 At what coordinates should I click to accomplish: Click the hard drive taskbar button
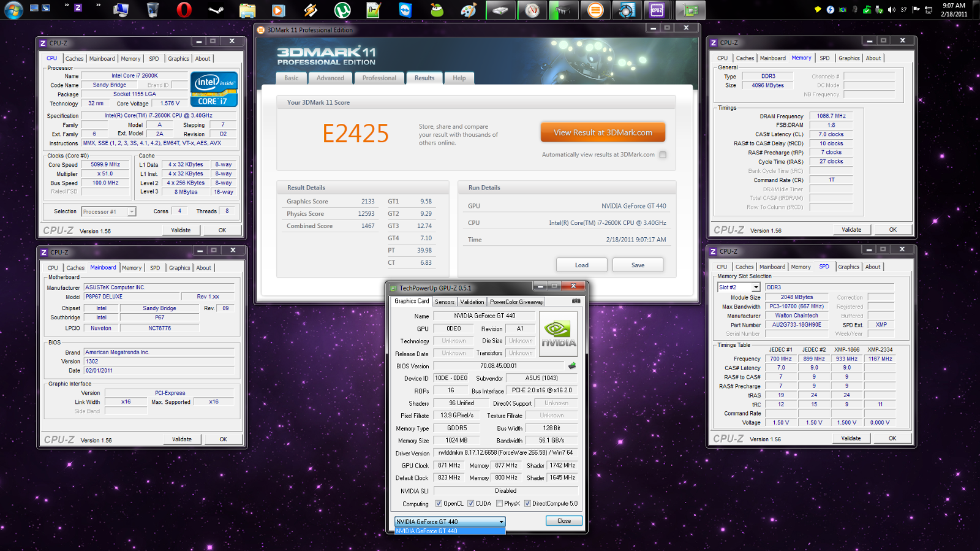point(500,10)
